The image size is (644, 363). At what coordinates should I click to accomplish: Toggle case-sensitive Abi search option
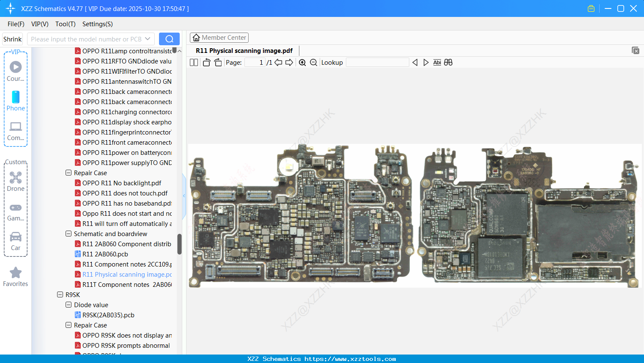pos(437,62)
